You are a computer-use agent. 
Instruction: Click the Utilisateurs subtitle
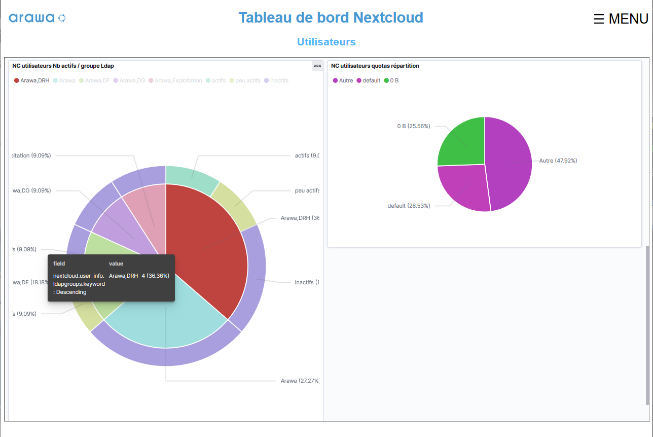pos(326,42)
